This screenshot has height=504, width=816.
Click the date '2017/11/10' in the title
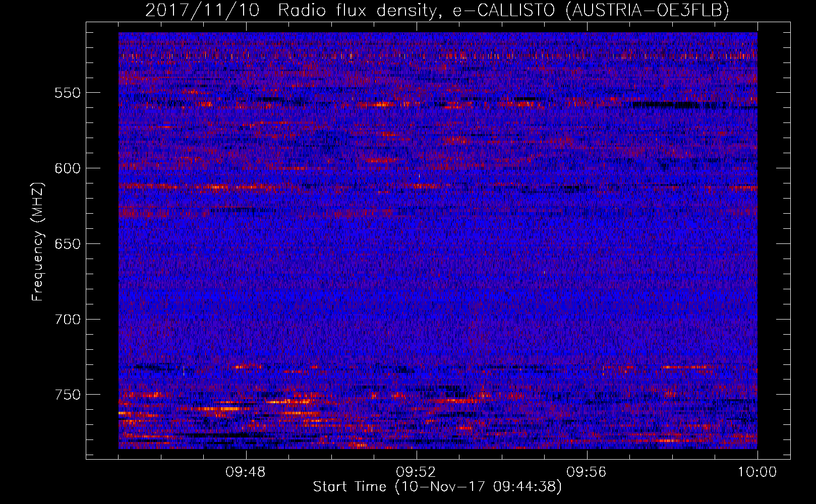pyautogui.click(x=202, y=10)
